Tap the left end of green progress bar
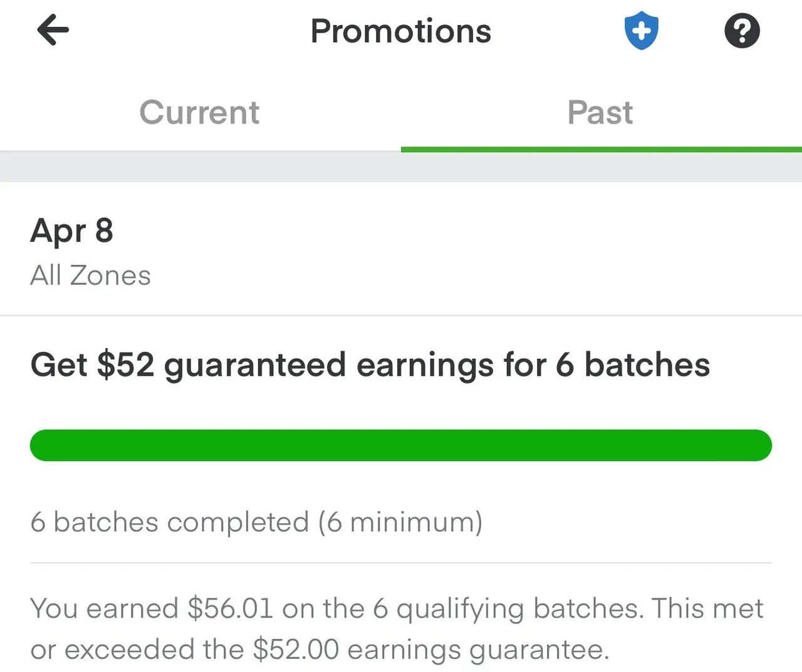 point(43,445)
